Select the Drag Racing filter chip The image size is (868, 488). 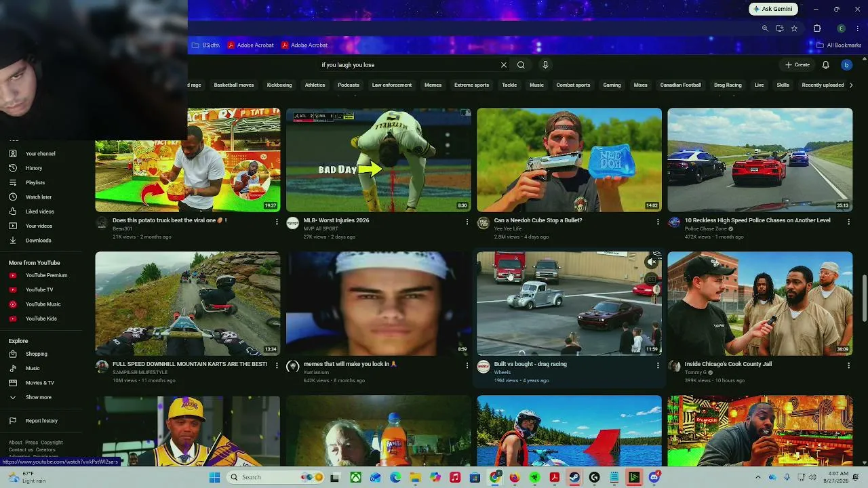728,85
